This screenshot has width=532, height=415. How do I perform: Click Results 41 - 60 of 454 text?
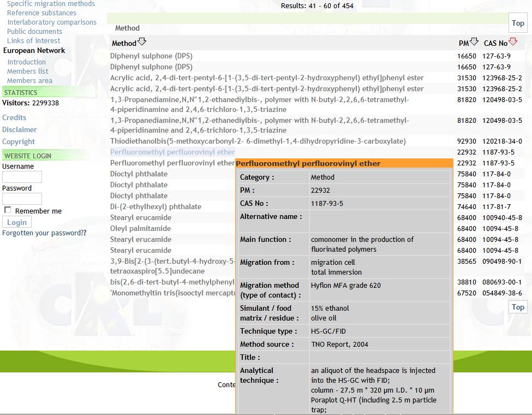coord(317,6)
